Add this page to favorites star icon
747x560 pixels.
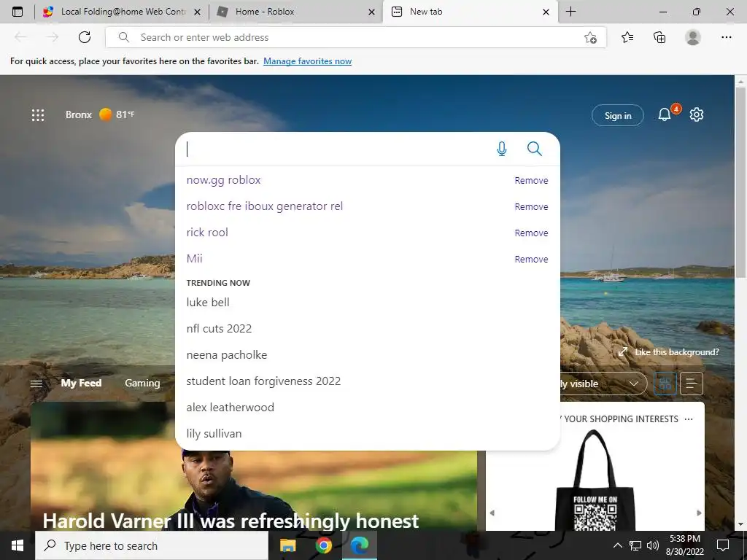click(590, 38)
